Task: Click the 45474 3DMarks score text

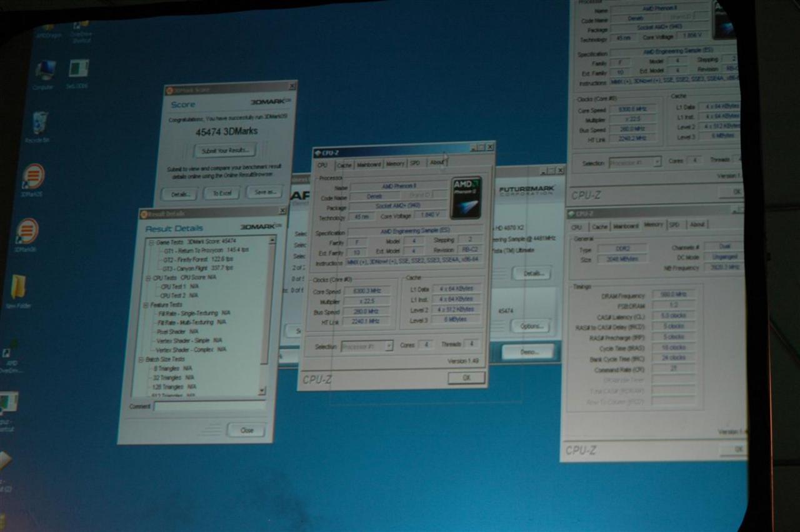Action: pyautogui.click(x=226, y=131)
